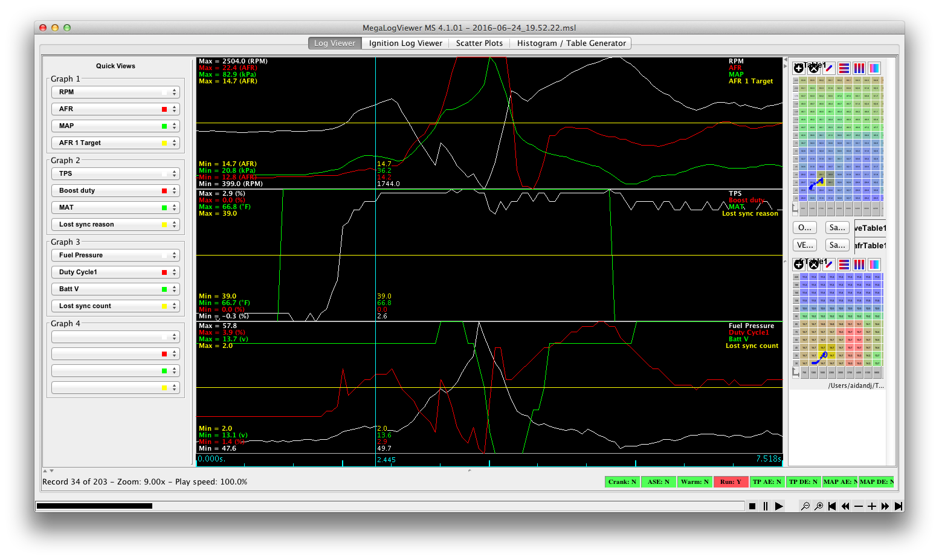Click vertical stripes icon above afrTable1 grid
This screenshot has height=560, width=939.
coord(859,265)
